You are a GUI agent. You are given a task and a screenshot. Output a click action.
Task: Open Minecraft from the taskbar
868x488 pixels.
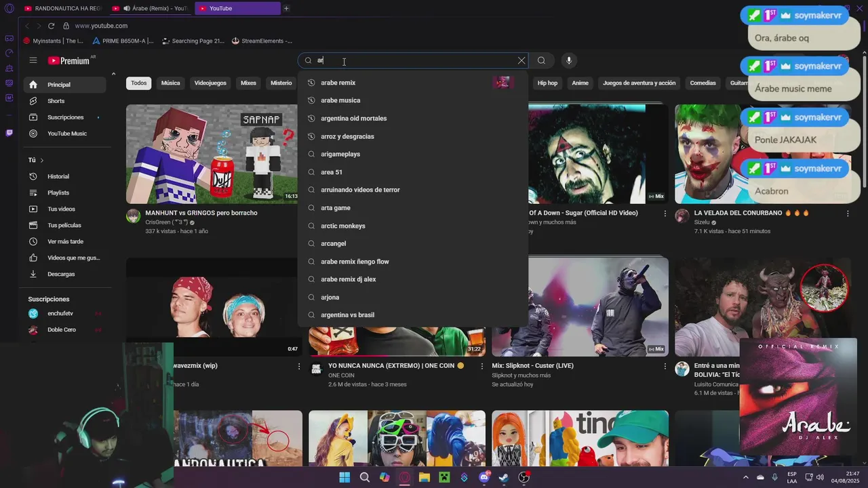(x=444, y=477)
